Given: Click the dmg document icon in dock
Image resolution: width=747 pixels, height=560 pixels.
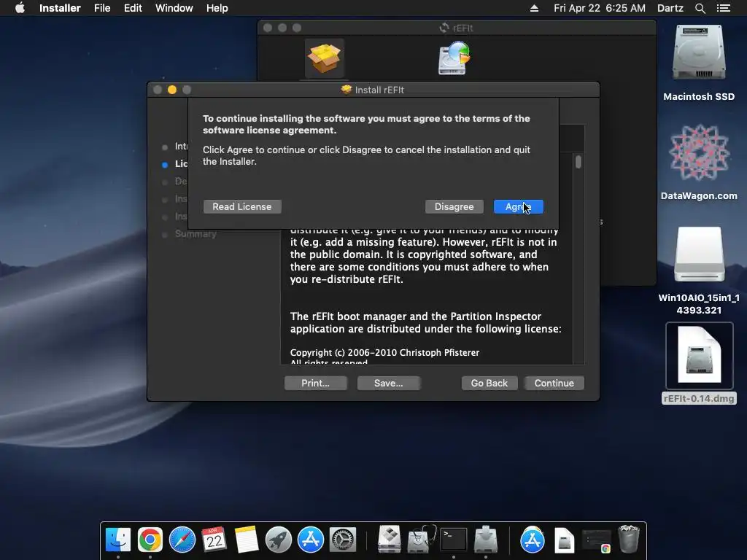Looking at the screenshot, I should [x=564, y=540].
